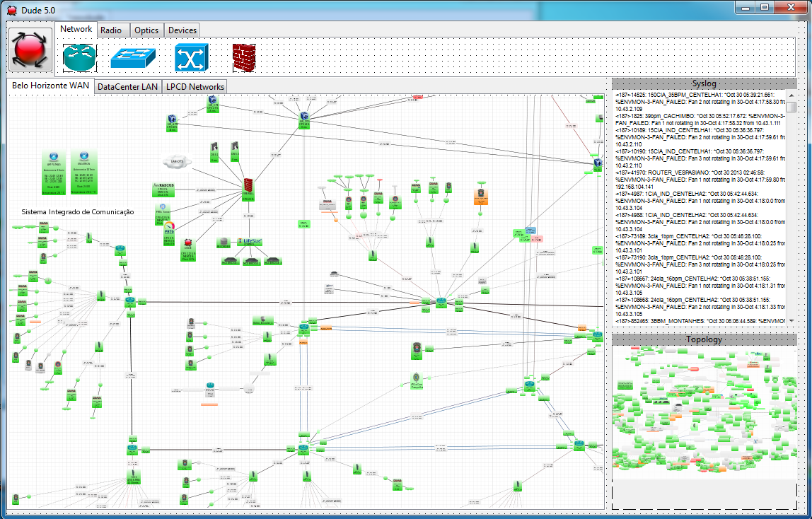
Task: Select syslog entry 10190 15CIA_IND_CENTELHA1
Action: (x=700, y=158)
